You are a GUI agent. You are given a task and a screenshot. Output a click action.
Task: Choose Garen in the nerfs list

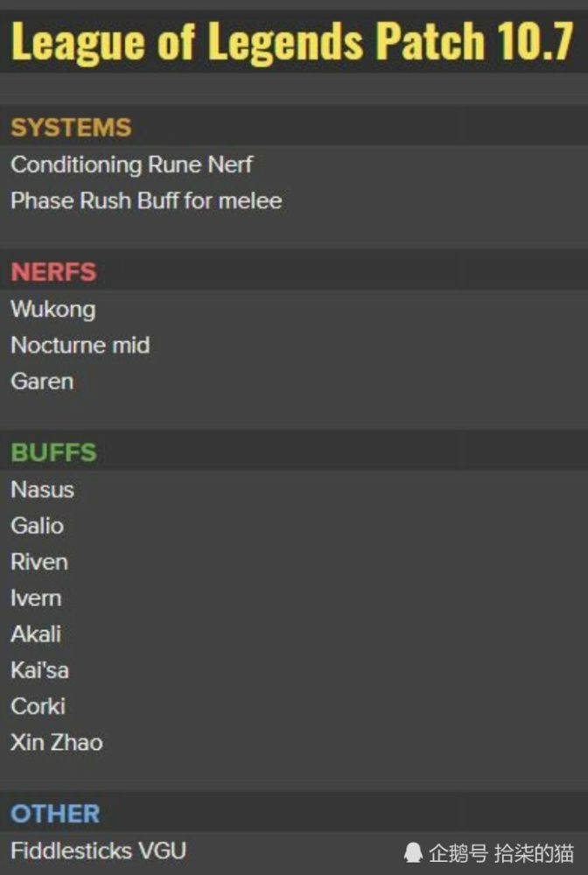tap(42, 381)
